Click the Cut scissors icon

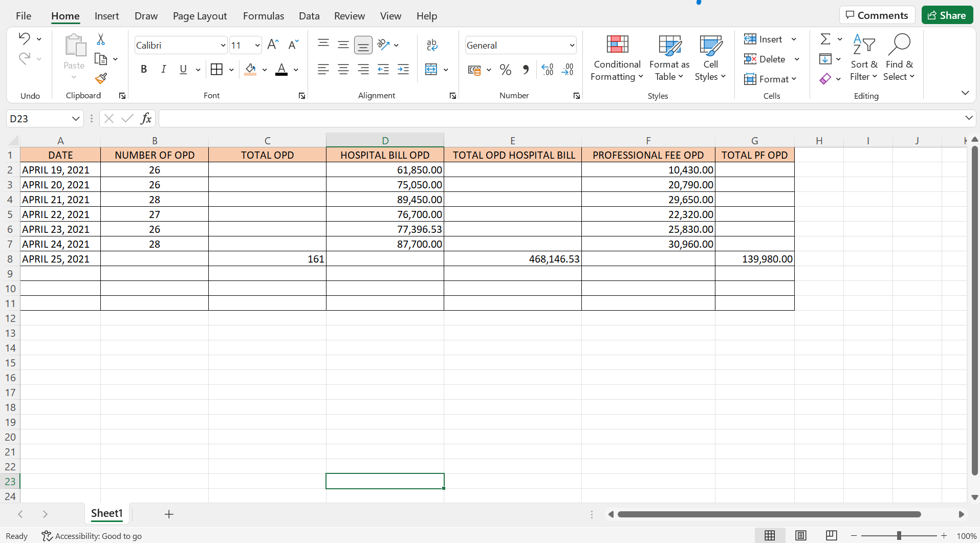point(101,39)
